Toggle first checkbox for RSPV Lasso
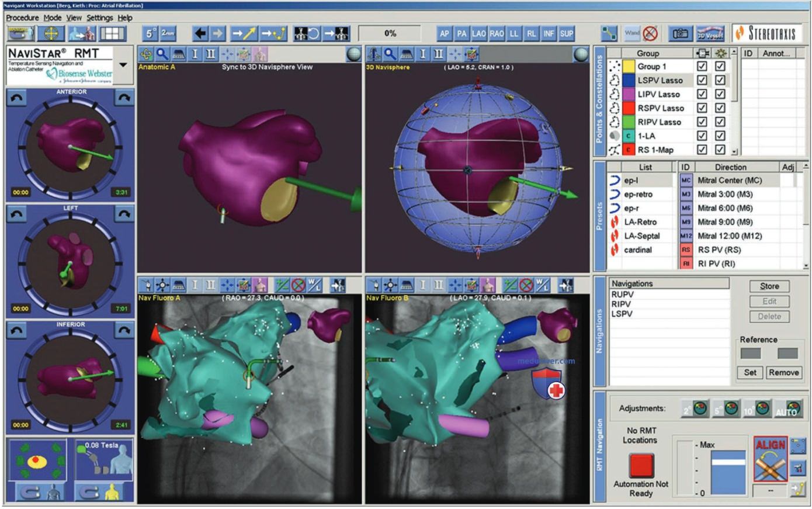Screen dimensions: 812x509 702,108
